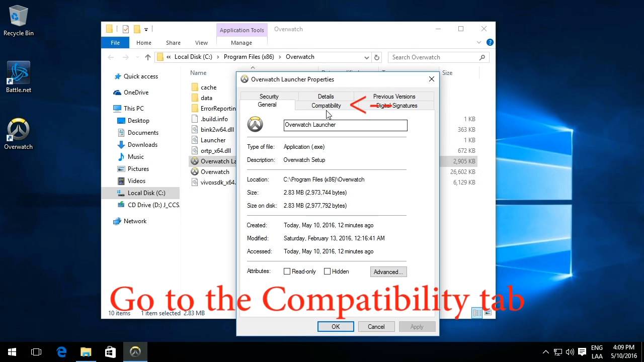Sort by the Size column header
The image size is (644, 362).
click(x=447, y=73)
